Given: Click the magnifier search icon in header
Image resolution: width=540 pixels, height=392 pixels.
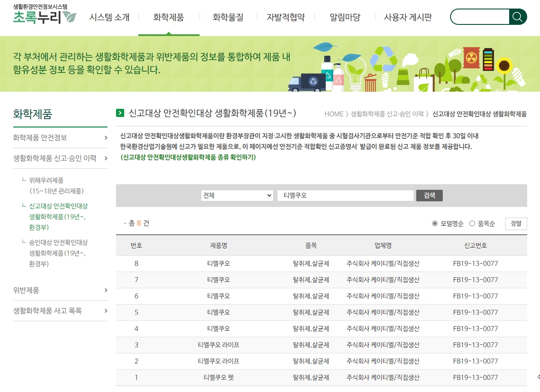Looking at the screenshot, I should coord(518,17).
